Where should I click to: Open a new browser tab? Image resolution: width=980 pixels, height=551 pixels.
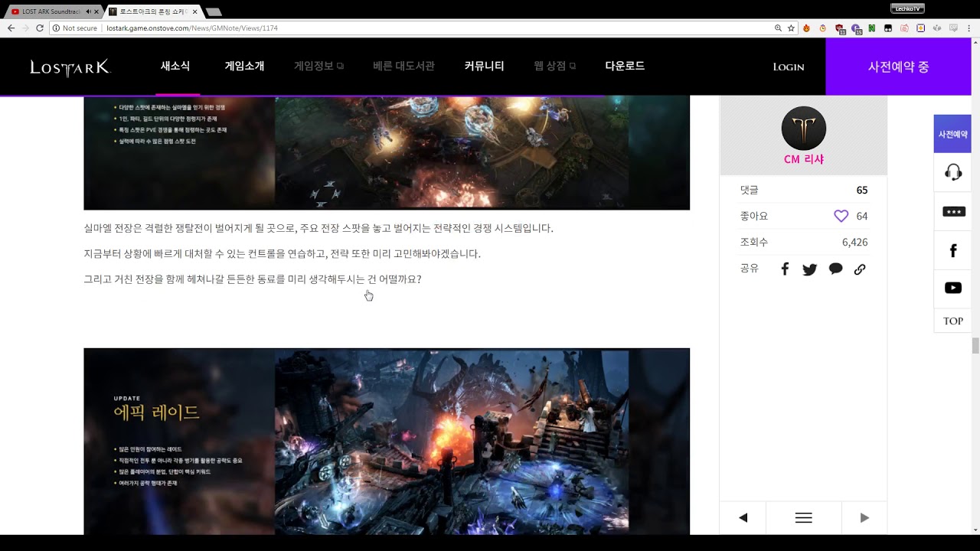pos(214,11)
